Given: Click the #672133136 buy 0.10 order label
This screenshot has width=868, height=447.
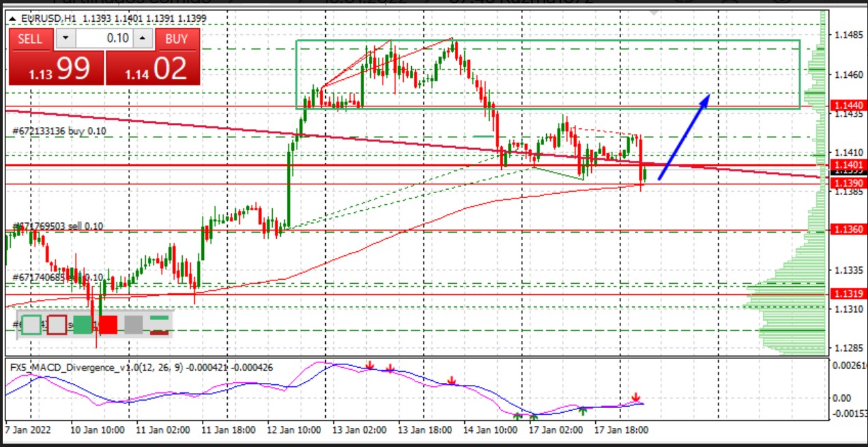Looking at the screenshot, I should pyautogui.click(x=59, y=131).
